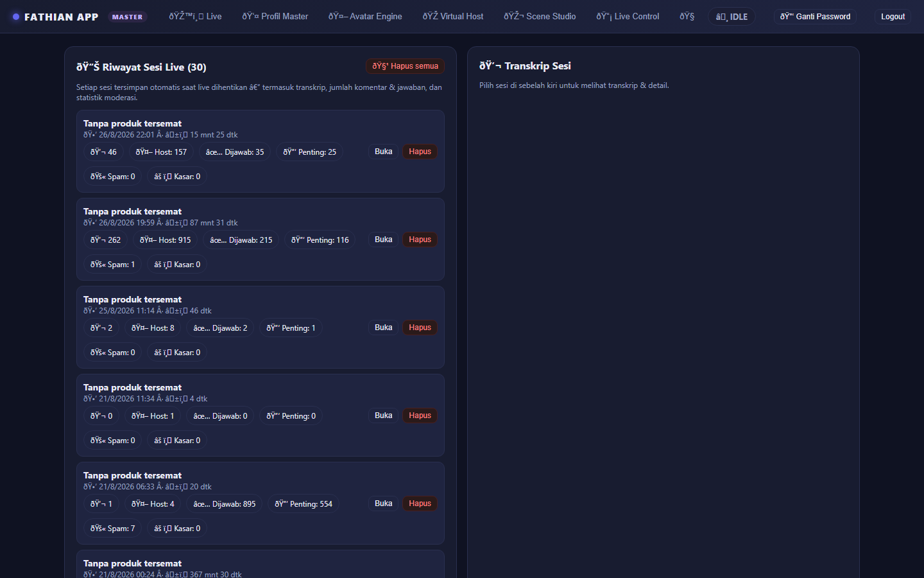This screenshot has width=924, height=578.
Task: Select the 'Penting: 554' chip
Action: tap(304, 504)
